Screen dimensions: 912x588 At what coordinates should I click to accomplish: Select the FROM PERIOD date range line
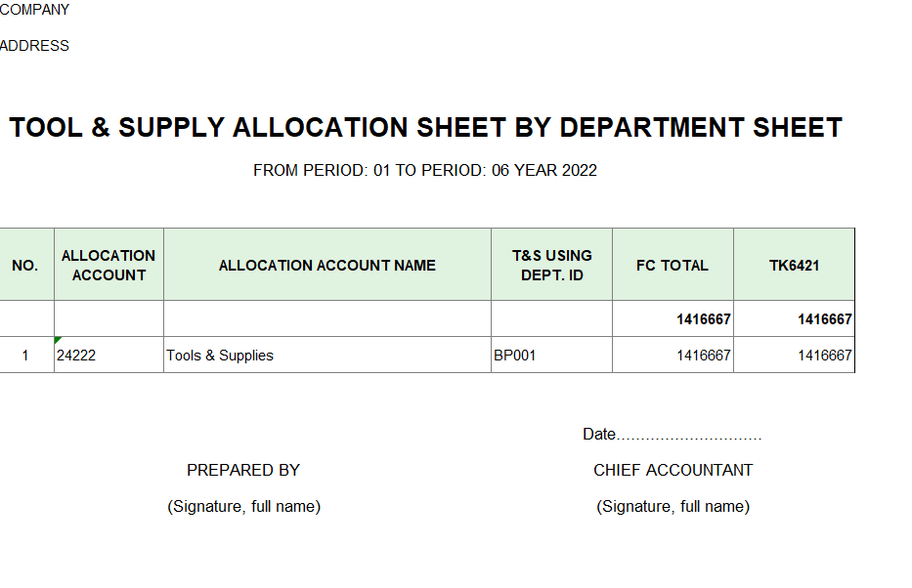pos(425,170)
